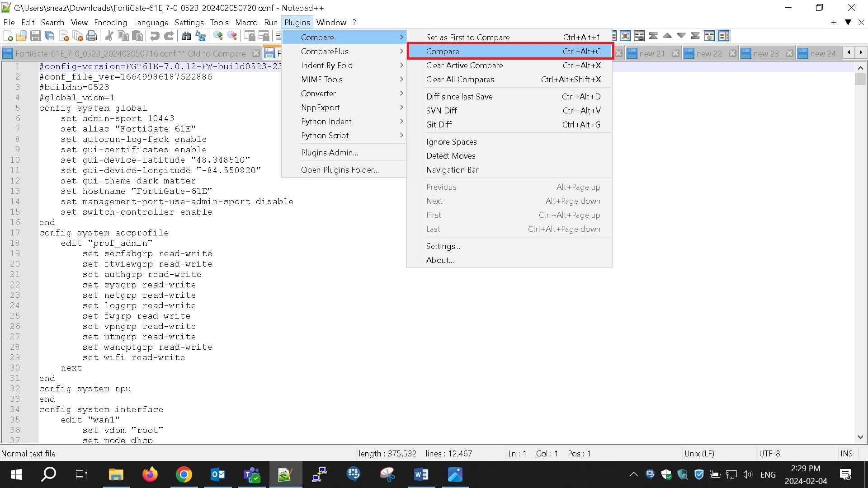Choose Diff since last Save
868x488 pixels.
509,97
